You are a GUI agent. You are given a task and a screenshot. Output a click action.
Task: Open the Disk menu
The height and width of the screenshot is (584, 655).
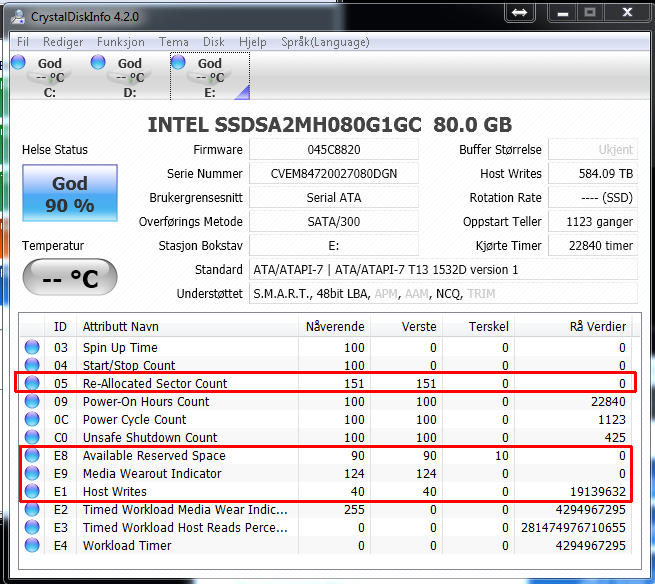coord(213,42)
